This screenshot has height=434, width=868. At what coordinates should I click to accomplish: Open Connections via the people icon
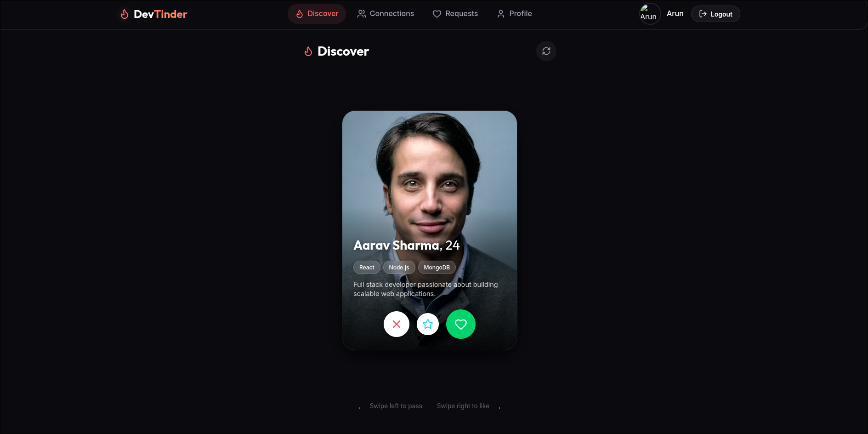361,14
